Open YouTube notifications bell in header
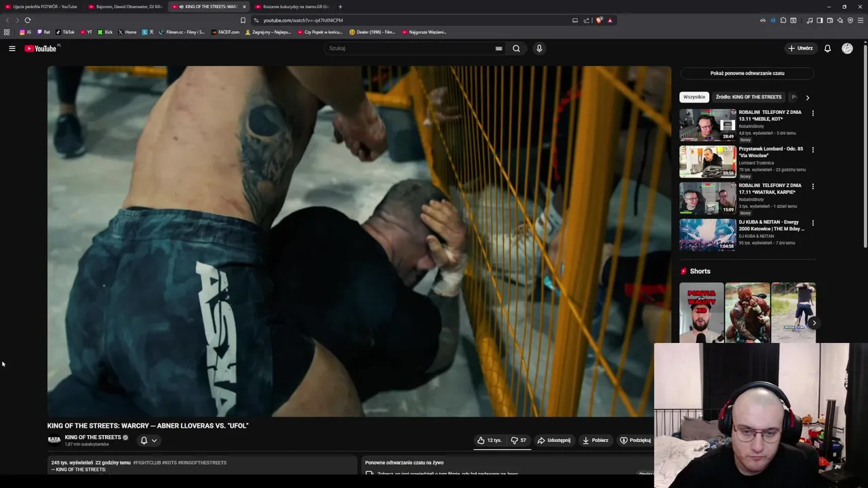The width and height of the screenshot is (868, 488). [x=827, y=48]
